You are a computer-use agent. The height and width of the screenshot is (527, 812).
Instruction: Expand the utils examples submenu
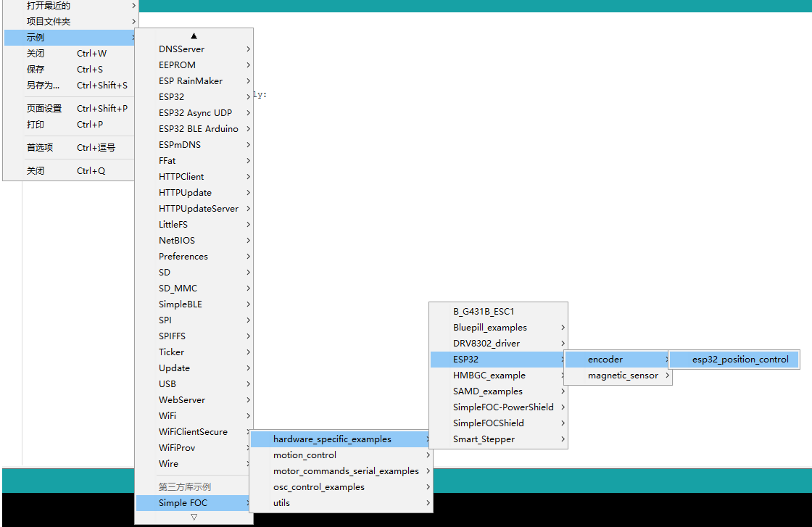click(x=281, y=502)
